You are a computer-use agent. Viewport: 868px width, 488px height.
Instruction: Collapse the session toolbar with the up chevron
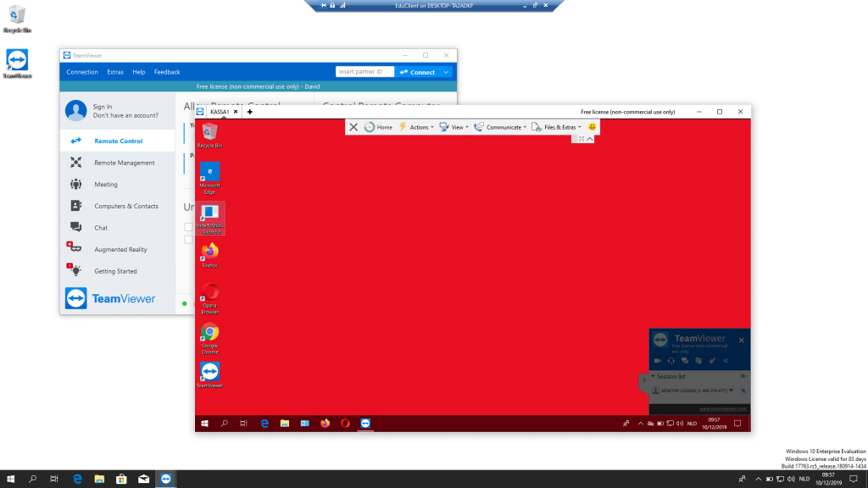coord(590,139)
